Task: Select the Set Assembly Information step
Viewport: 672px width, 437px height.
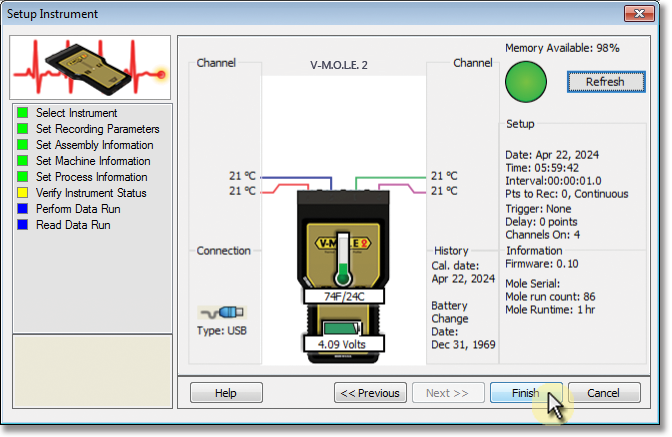Action: (x=95, y=145)
